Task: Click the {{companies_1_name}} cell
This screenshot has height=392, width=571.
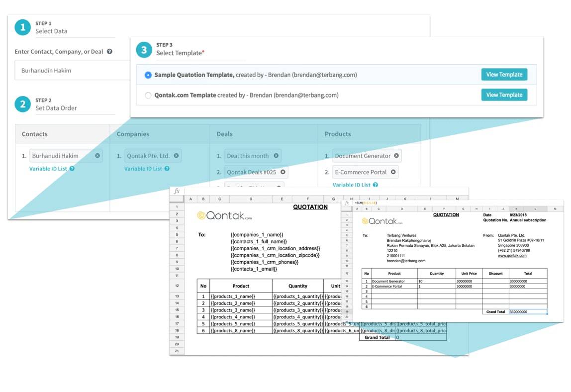Action: [x=257, y=235]
